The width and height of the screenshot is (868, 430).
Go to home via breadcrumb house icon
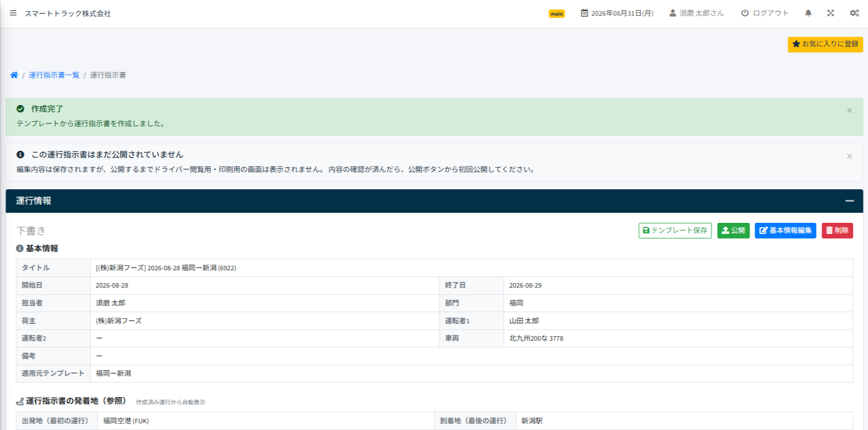tap(14, 75)
